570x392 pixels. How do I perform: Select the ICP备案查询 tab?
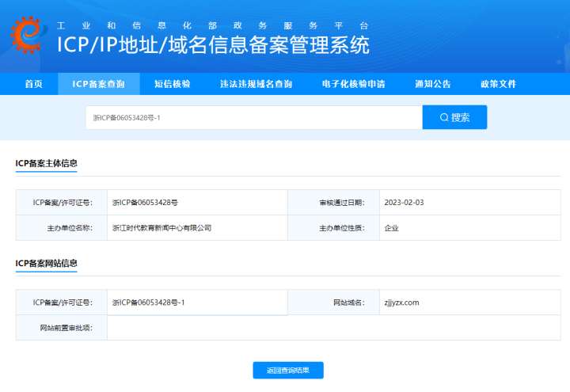coord(98,84)
